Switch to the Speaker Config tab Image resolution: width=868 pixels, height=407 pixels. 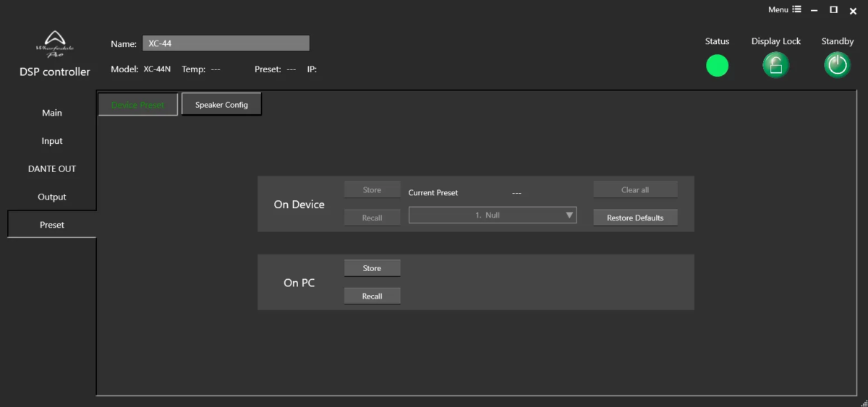(x=221, y=105)
